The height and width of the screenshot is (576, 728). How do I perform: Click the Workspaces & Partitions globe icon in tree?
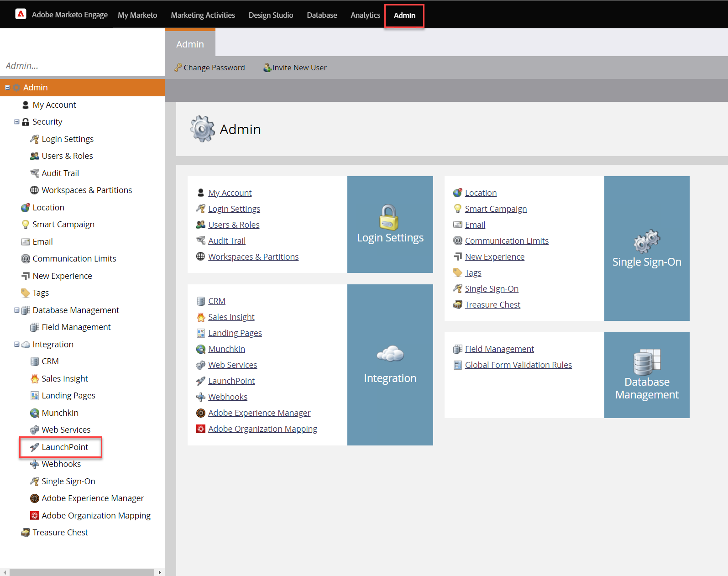35,190
